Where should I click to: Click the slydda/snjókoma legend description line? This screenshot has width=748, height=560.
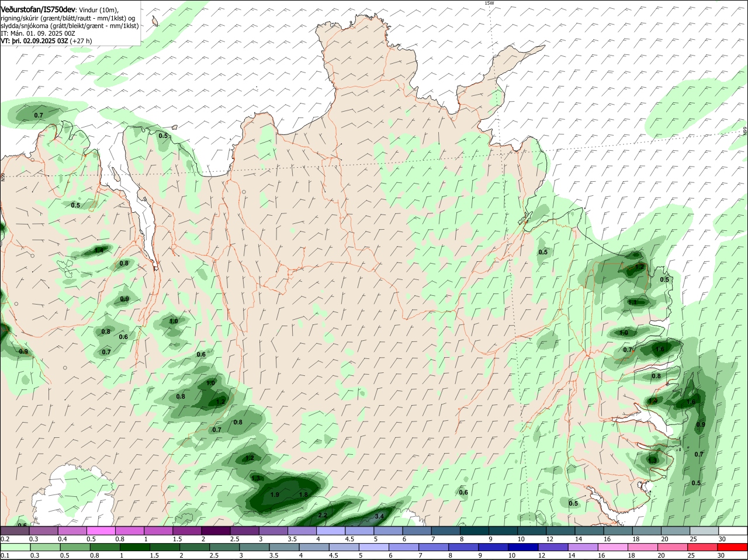point(70,26)
